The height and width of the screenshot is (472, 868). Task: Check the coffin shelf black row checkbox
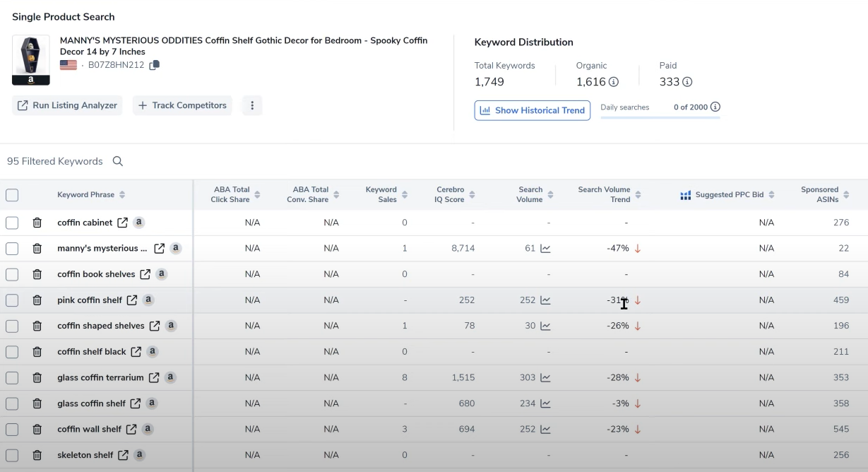click(x=12, y=352)
